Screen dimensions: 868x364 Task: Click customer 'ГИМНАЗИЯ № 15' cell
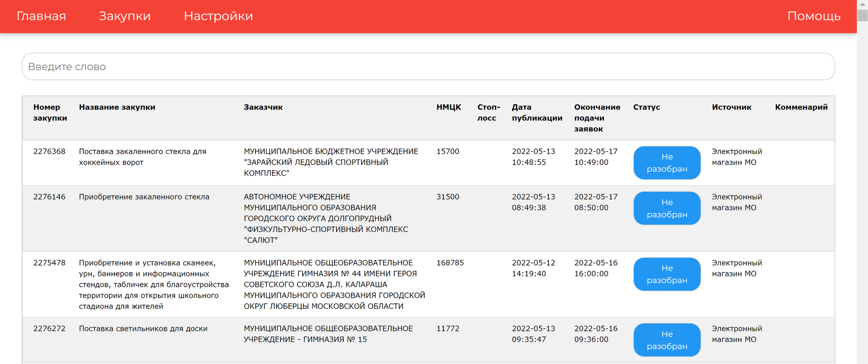[328, 334]
